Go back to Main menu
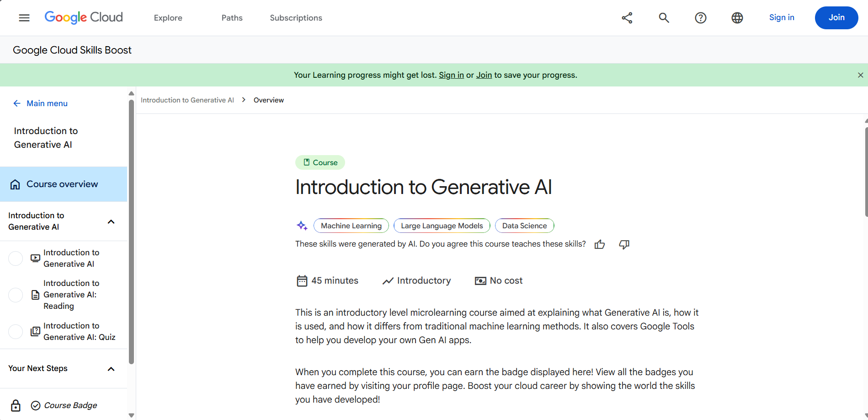The height and width of the screenshot is (420, 868). [47, 103]
